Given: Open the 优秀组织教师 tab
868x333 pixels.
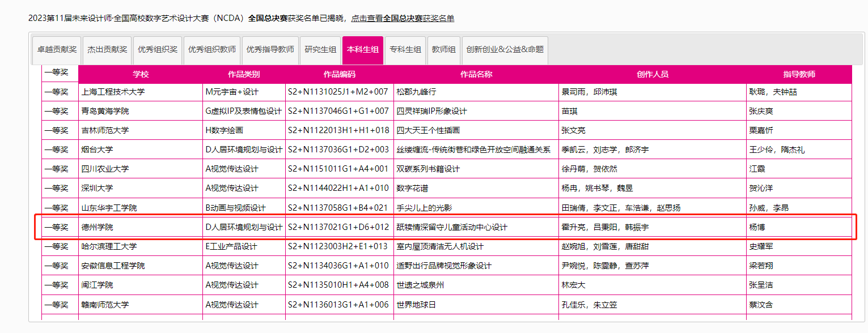Looking at the screenshot, I should [x=212, y=50].
